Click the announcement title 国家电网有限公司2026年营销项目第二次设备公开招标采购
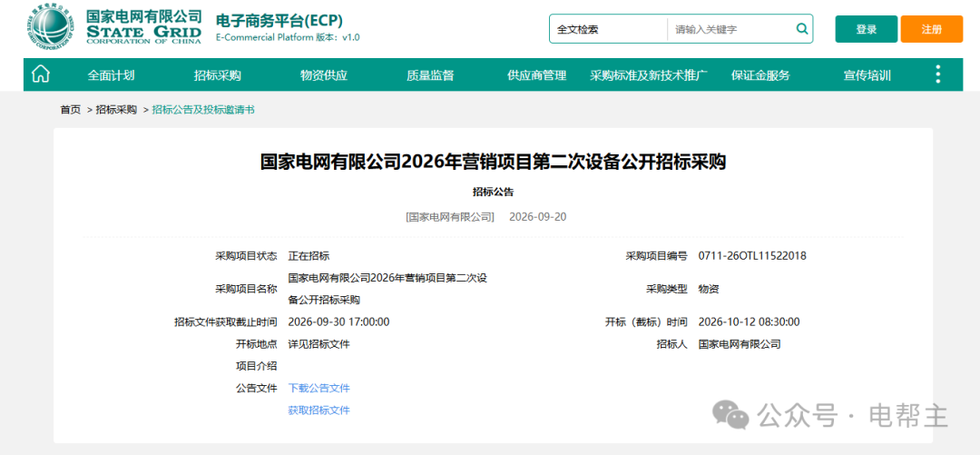This screenshot has width=980, height=455. tap(493, 162)
